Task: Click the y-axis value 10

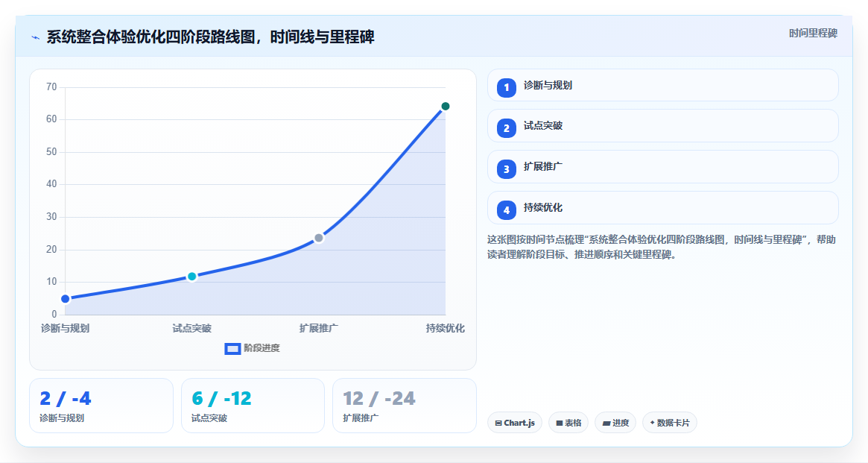Action: (x=51, y=281)
